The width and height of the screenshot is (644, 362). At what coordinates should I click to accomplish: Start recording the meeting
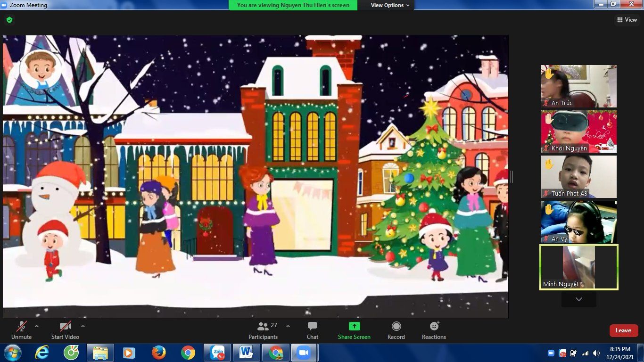pos(396,330)
